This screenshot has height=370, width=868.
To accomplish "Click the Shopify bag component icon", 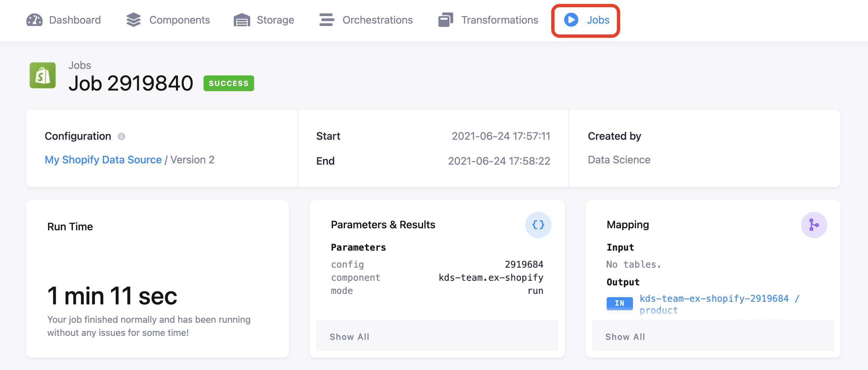I will (x=43, y=75).
